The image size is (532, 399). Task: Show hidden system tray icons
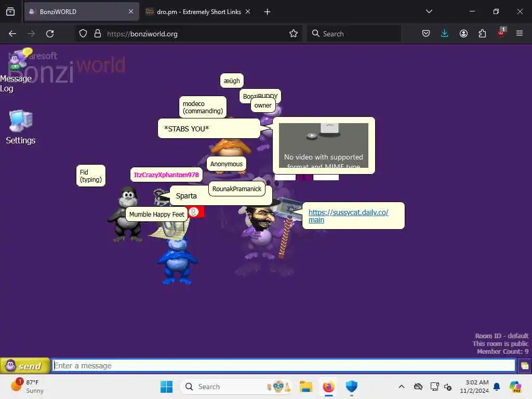pos(402,387)
